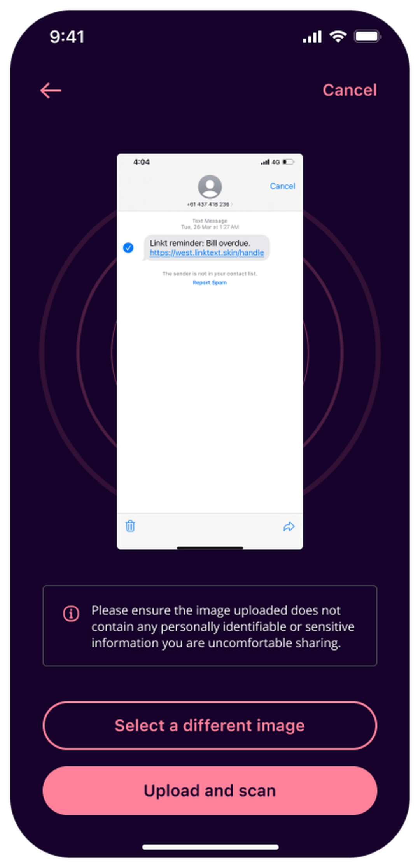This screenshot has height=868, width=420.
Task: Tap the contact avatar icon in preview
Action: click(210, 187)
